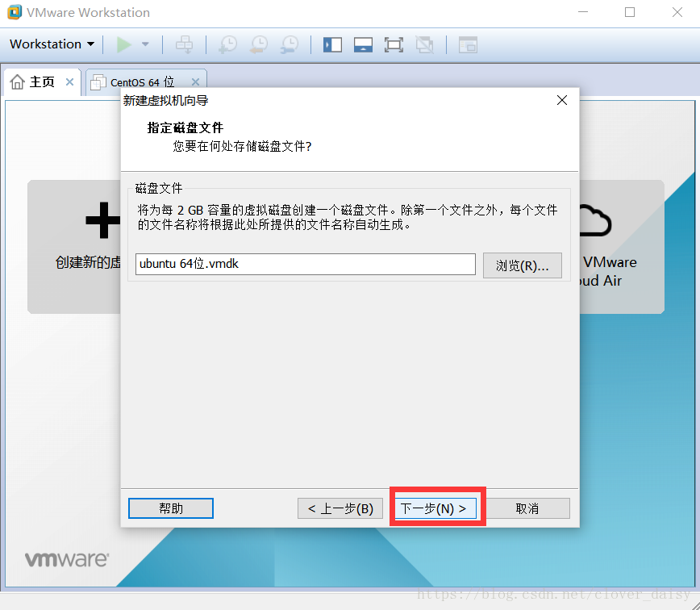Click the VMware Workstation title bar app icon
The height and width of the screenshot is (610, 700).
(15, 12)
